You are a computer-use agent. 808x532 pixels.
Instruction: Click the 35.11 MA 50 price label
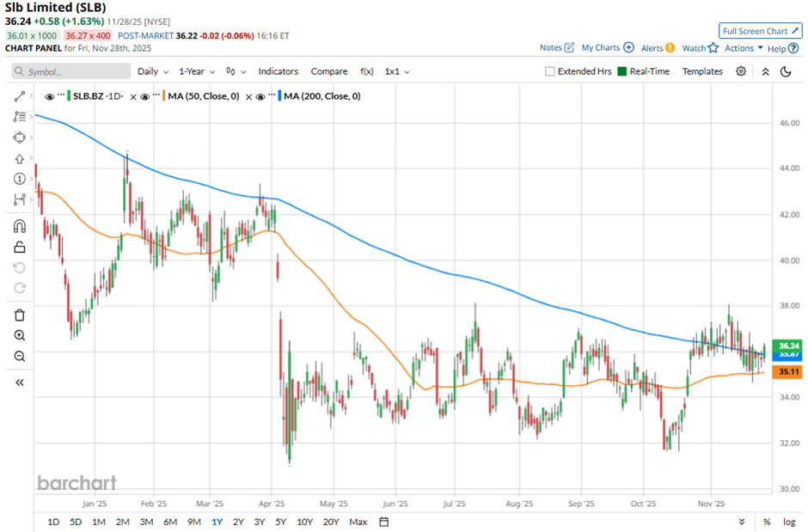tap(788, 372)
